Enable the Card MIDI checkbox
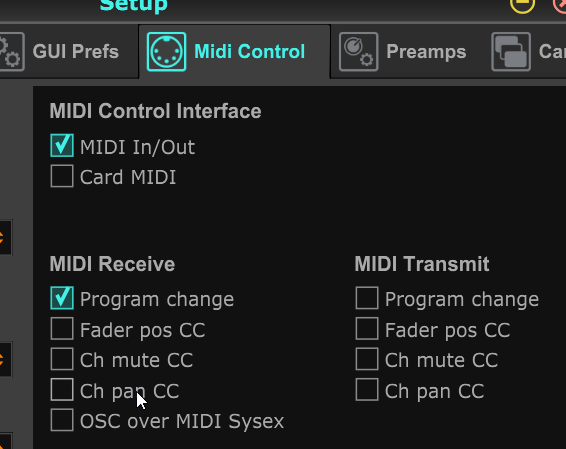This screenshot has width=566, height=449. pyautogui.click(x=62, y=176)
